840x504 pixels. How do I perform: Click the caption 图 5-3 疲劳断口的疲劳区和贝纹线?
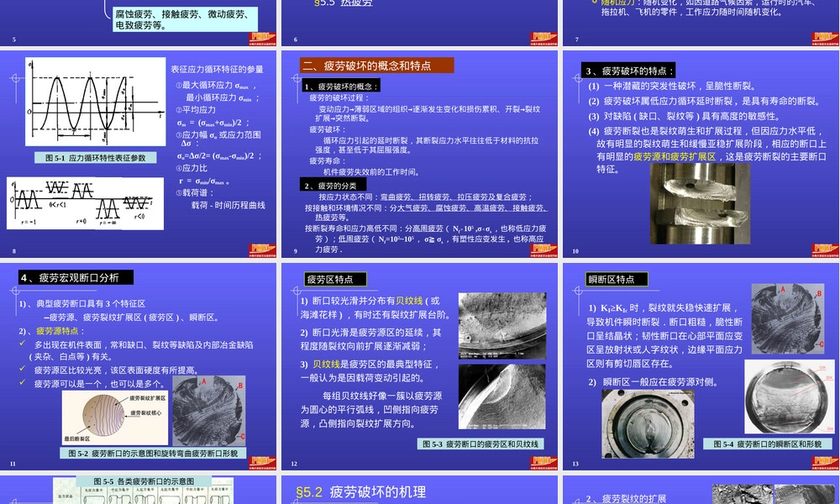coord(481,444)
